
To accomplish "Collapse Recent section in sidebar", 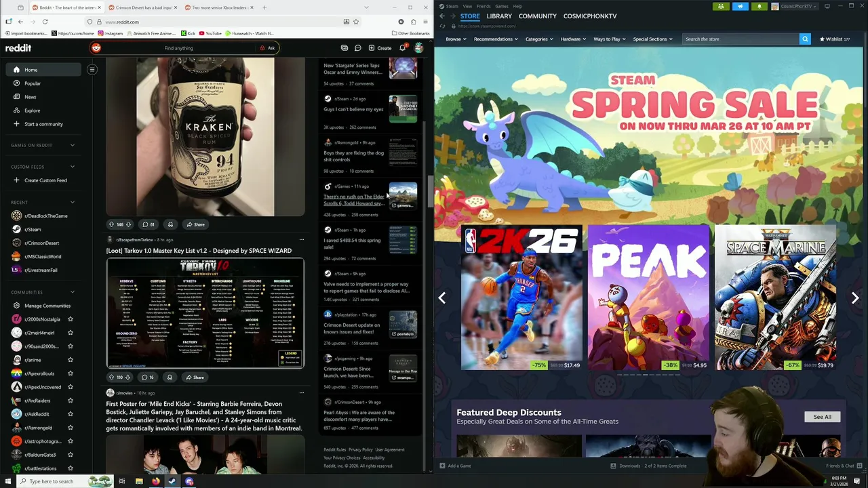I will click(73, 202).
